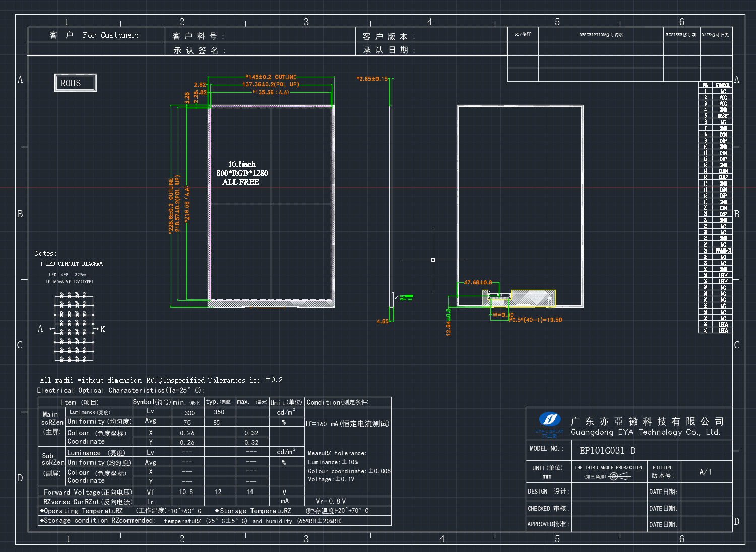Screen dimensions: 756x552
Task: Select the '137.36±0.2(POL UP)' dimension
Action: [x=271, y=84]
